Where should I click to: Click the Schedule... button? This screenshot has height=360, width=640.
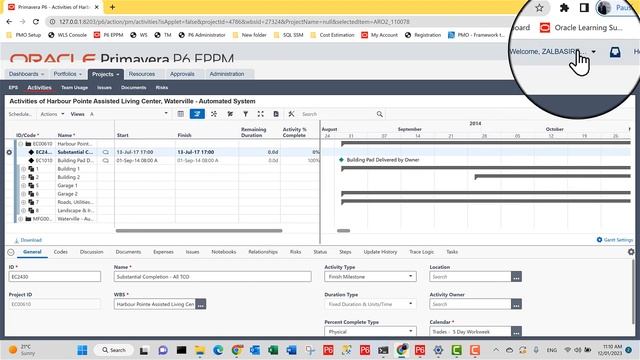20,114
